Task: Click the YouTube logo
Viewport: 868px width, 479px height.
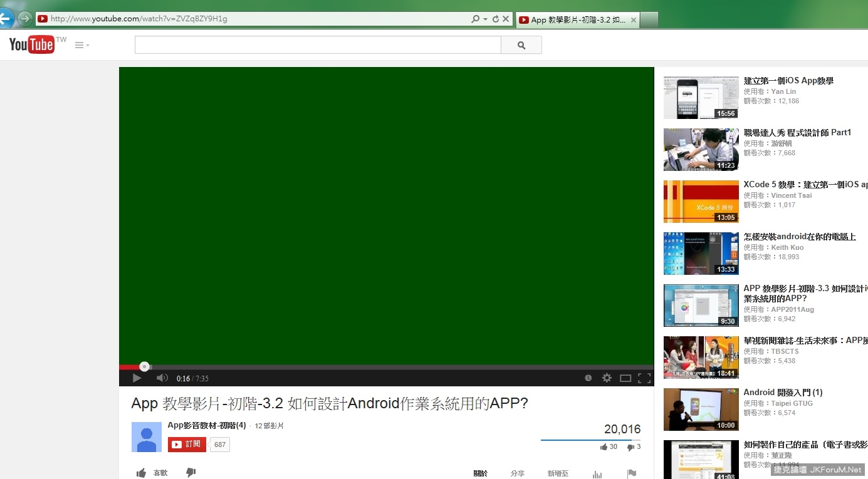Action: tap(31, 44)
